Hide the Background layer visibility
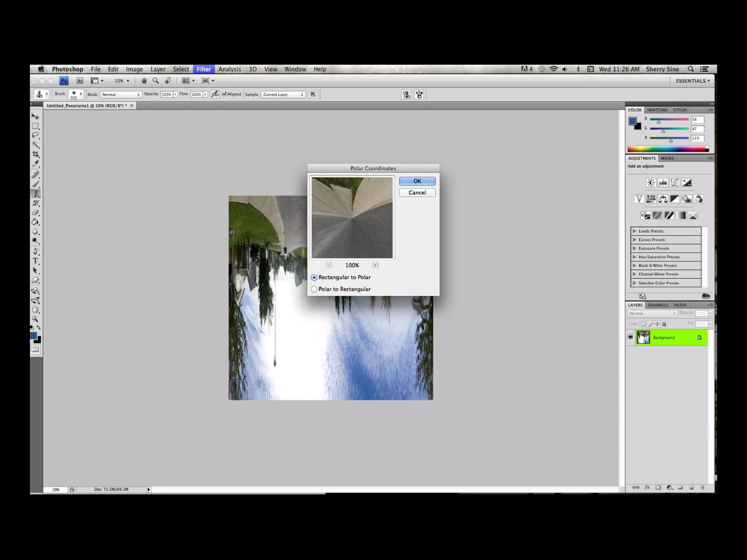Screen dimensions: 747x560 click(x=630, y=337)
